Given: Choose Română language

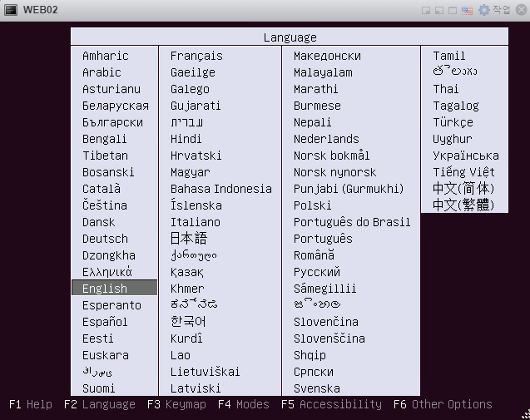Looking at the screenshot, I should [x=314, y=255].
